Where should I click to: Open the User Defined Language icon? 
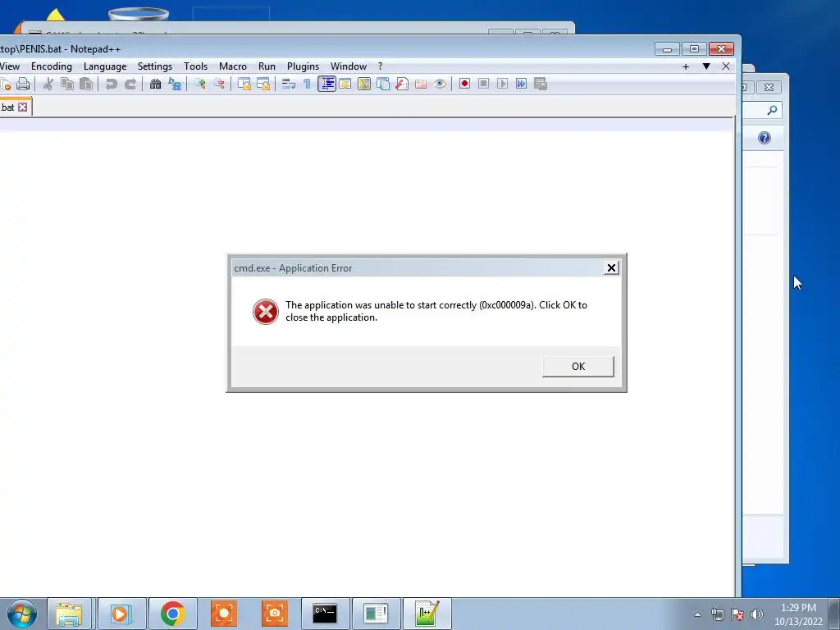point(345,84)
